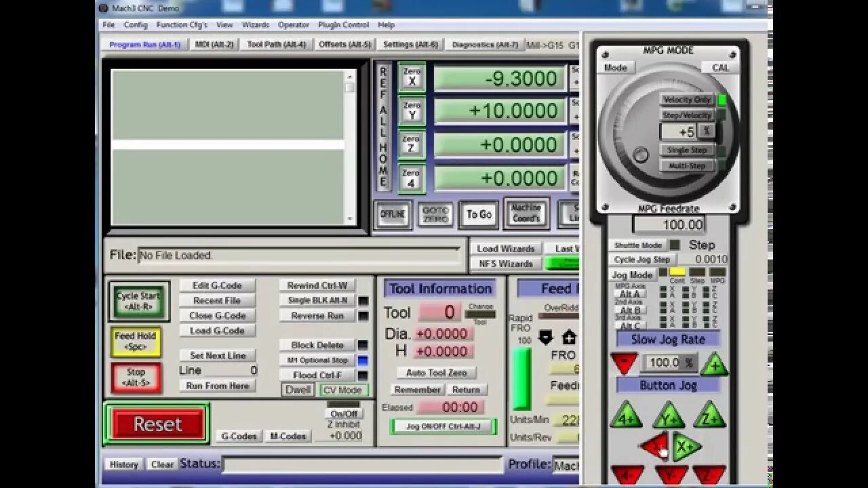Screen dimensions: 868x488
Task: Enable Velocity Only MPG mode
Action: 687,100
